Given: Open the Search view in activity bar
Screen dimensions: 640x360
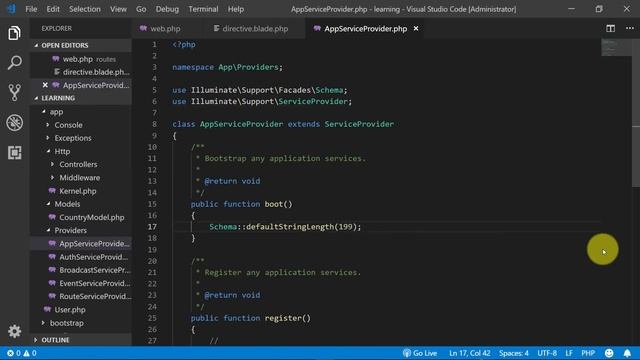Looking at the screenshot, I should (14, 63).
